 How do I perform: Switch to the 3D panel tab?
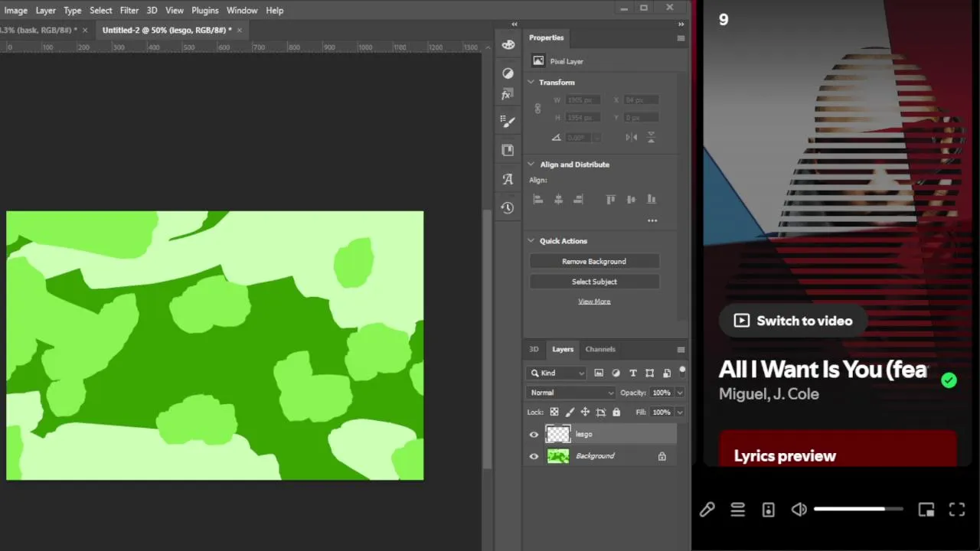click(534, 349)
